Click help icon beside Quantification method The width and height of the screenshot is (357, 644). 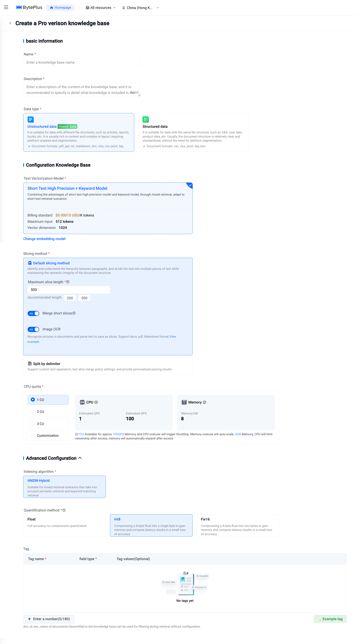pos(64,510)
